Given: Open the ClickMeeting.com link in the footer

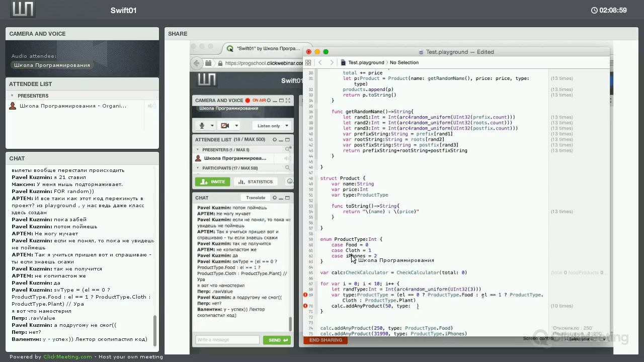Looking at the screenshot, I should point(67,356).
